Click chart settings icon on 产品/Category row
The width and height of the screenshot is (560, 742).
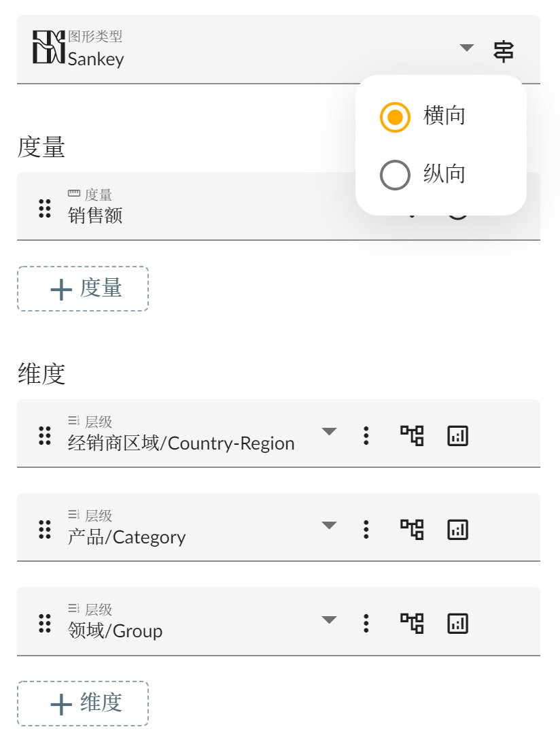tap(458, 529)
